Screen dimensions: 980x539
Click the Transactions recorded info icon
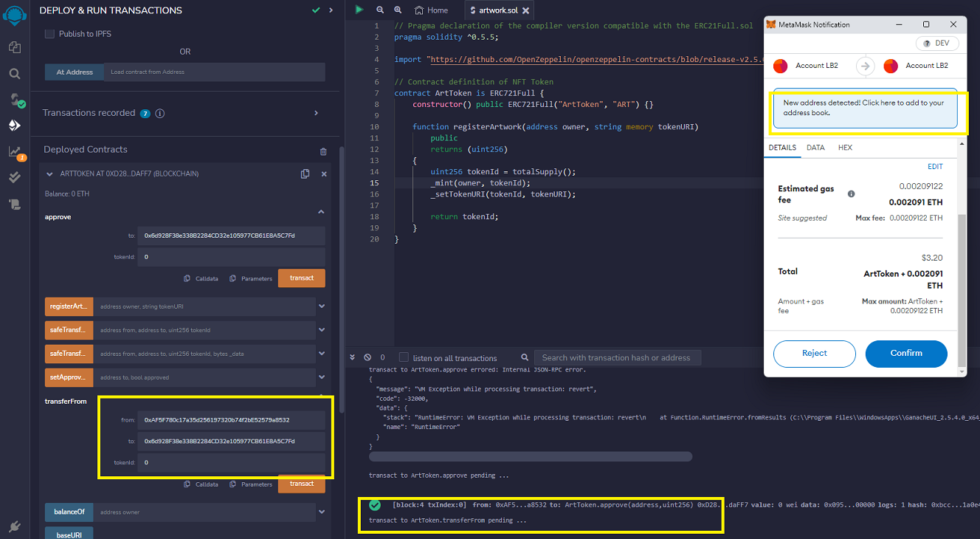[x=159, y=114]
